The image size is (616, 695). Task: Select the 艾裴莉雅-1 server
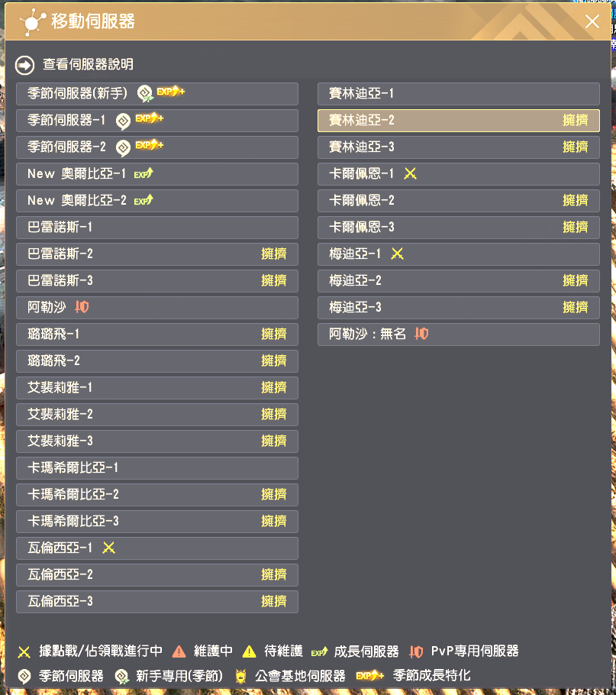coord(157,388)
